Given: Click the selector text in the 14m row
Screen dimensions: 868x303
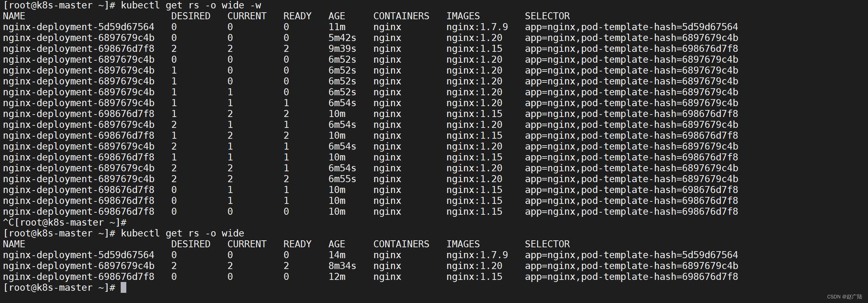Looking at the screenshot, I should coord(632,255).
